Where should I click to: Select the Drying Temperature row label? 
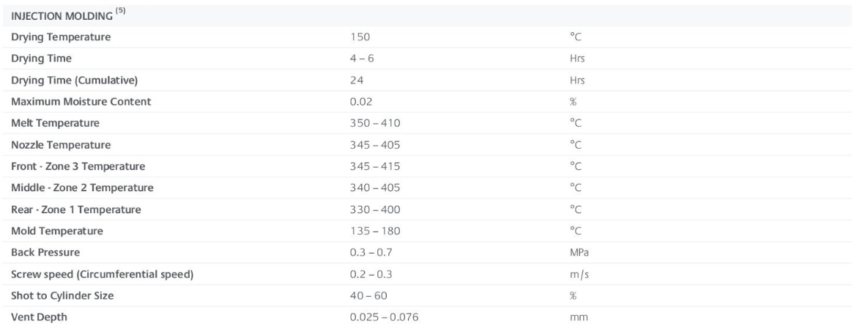pos(61,37)
